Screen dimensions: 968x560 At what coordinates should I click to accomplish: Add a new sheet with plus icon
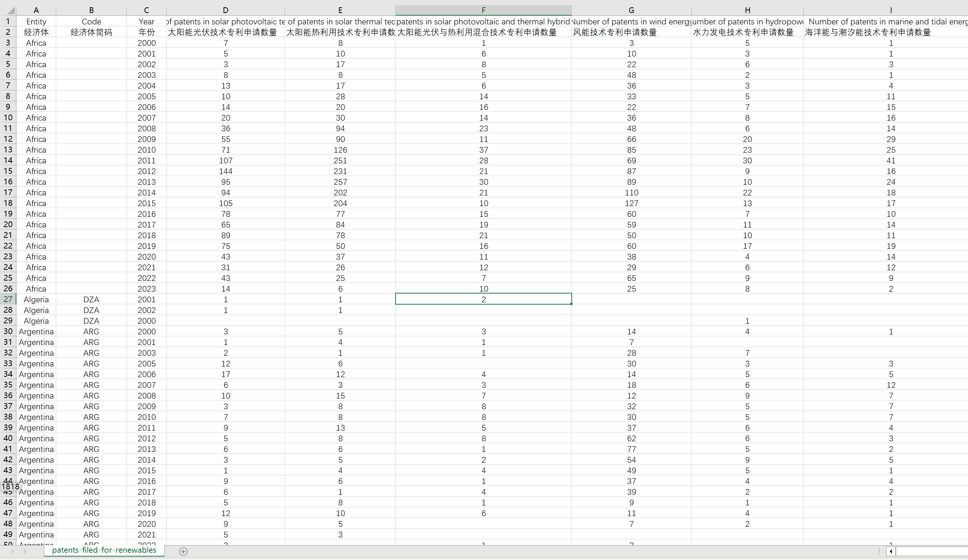point(183,552)
